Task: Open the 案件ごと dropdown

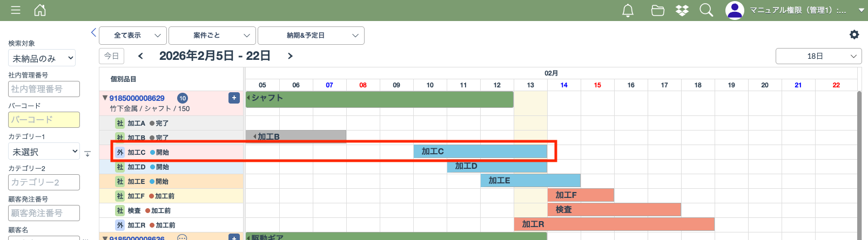Action: pyautogui.click(x=212, y=36)
